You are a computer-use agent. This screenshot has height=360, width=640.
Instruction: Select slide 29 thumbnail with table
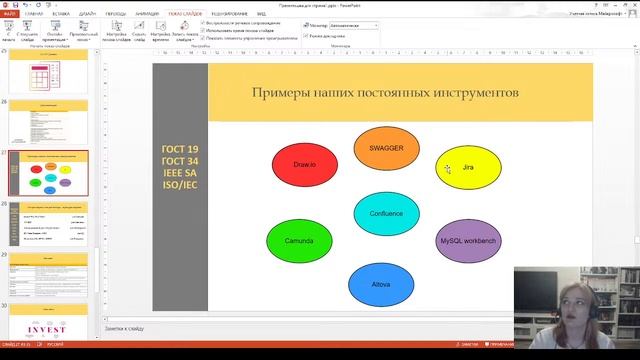click(x=48, y=275)
